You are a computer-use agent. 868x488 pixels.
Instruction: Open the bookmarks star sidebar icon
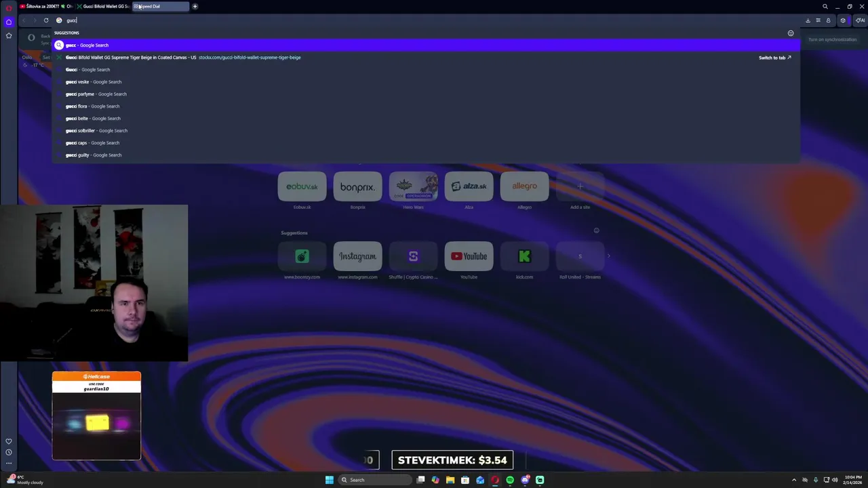[9, 35]
